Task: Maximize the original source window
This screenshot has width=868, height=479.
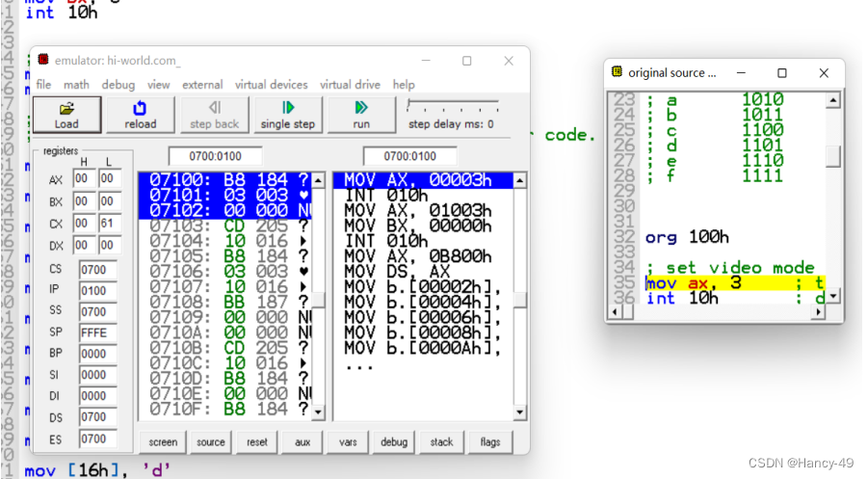Action: [x=781, y=73]
